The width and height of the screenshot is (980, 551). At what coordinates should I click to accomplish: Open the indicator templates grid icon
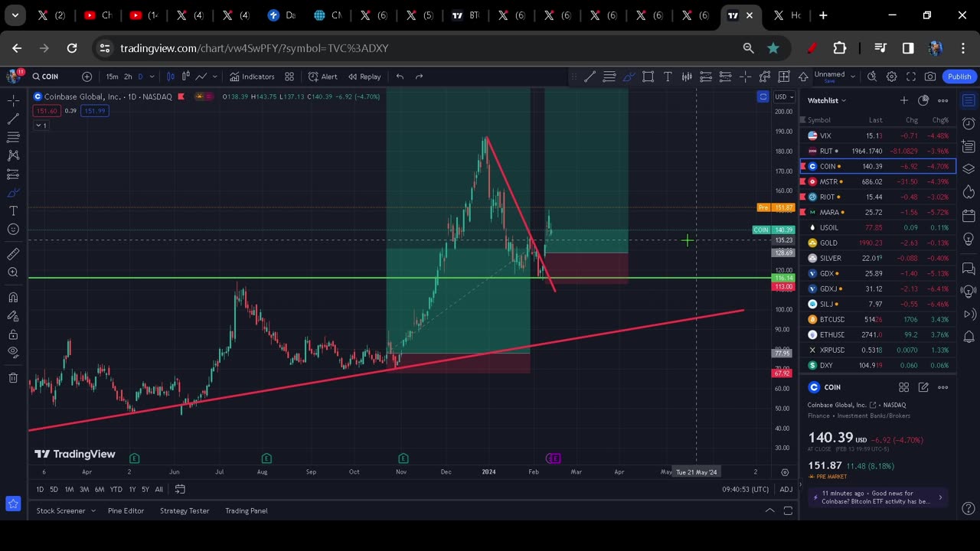(289, 77)
